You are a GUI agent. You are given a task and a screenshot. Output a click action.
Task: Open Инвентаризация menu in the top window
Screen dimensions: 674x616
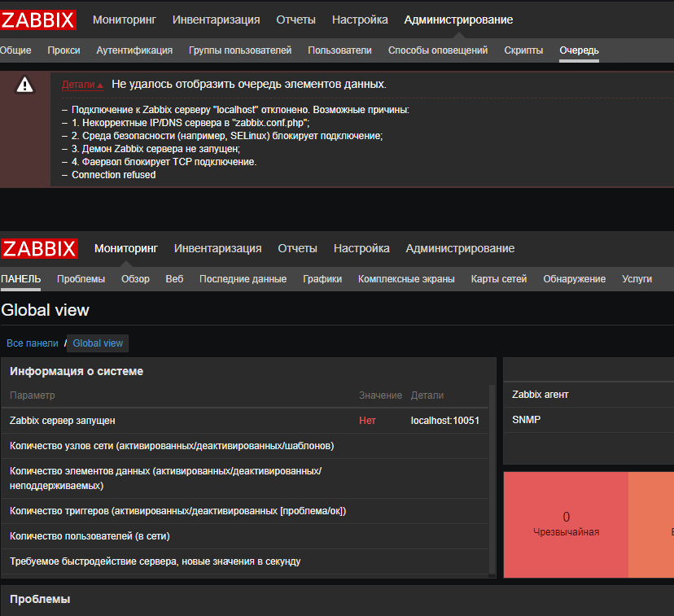pyautogui.click(x=216, y=20)
